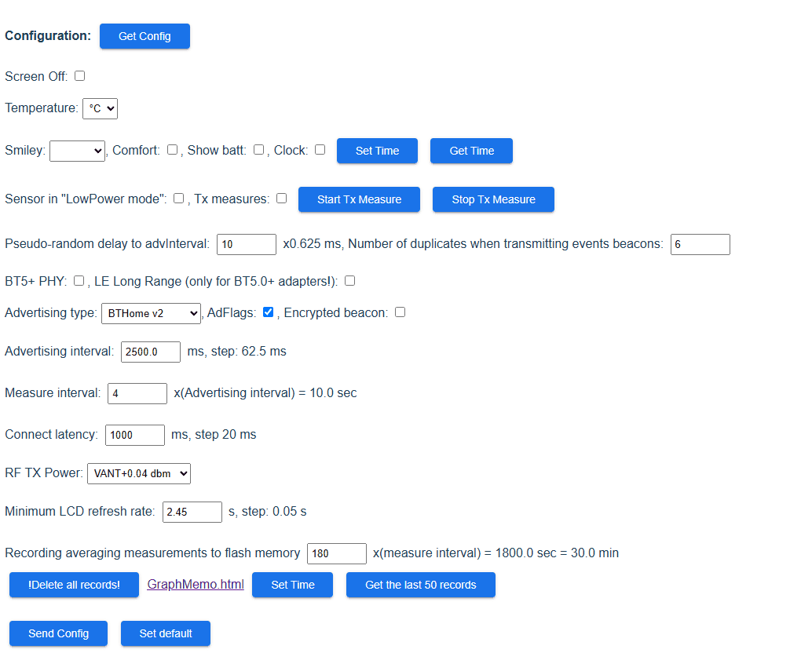Get the last 50 records
This screenshot has height=653, width=812.
click(420, 585)
